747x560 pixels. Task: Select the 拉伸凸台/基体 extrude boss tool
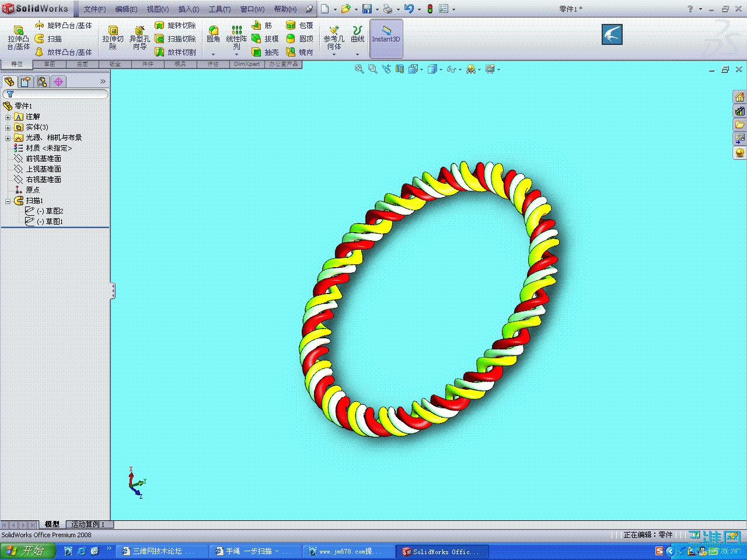18,38
